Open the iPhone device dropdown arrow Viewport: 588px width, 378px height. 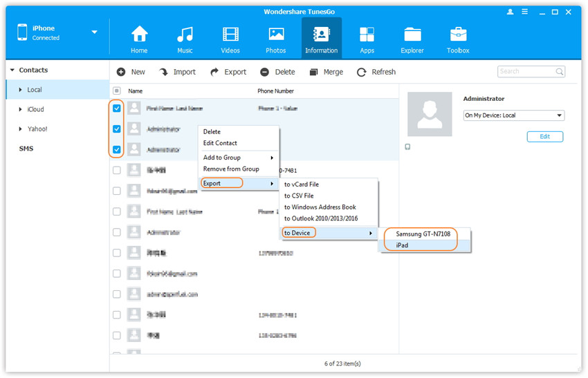coord(94,32)
